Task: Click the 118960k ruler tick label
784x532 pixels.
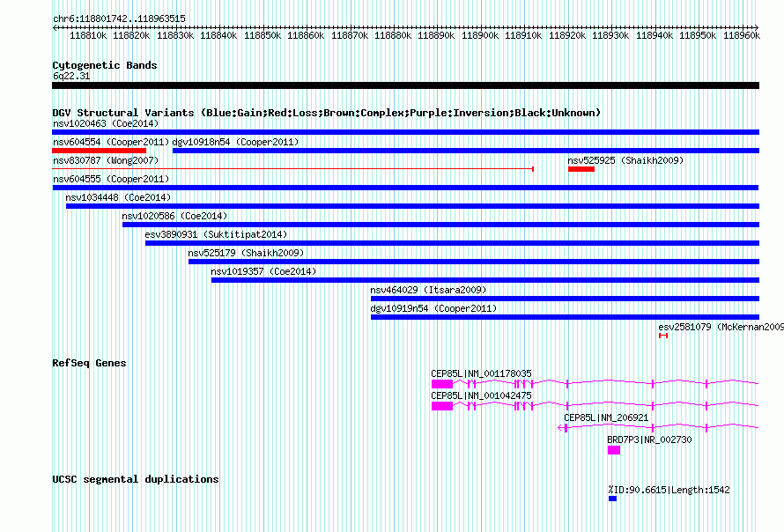Action: point(742,35)
